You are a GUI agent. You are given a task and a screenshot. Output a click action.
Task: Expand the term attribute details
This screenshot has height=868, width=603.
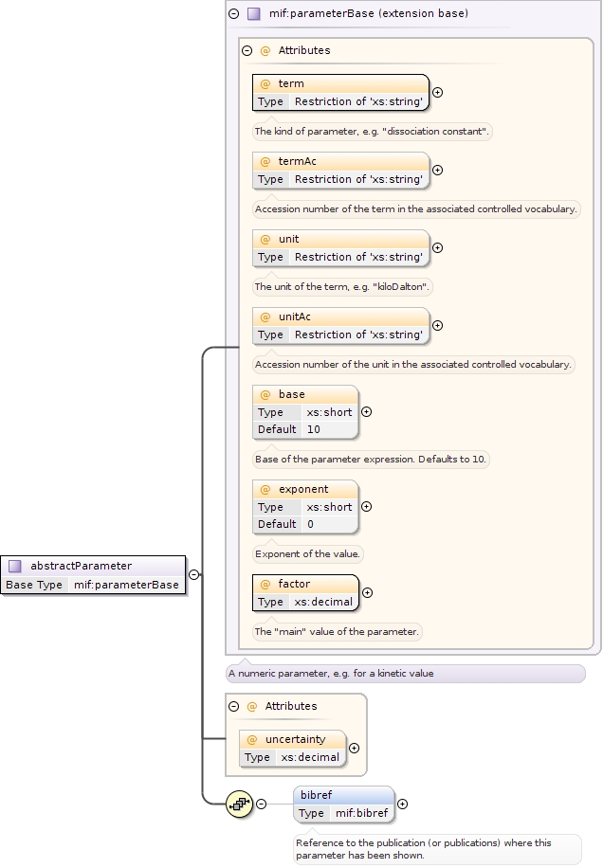tap(437, 93)
